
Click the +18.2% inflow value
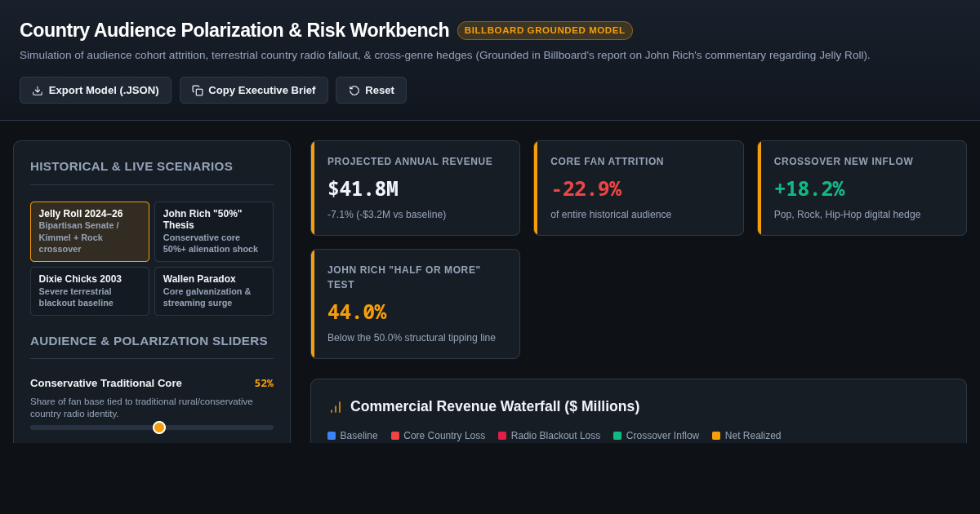(809, 188)
